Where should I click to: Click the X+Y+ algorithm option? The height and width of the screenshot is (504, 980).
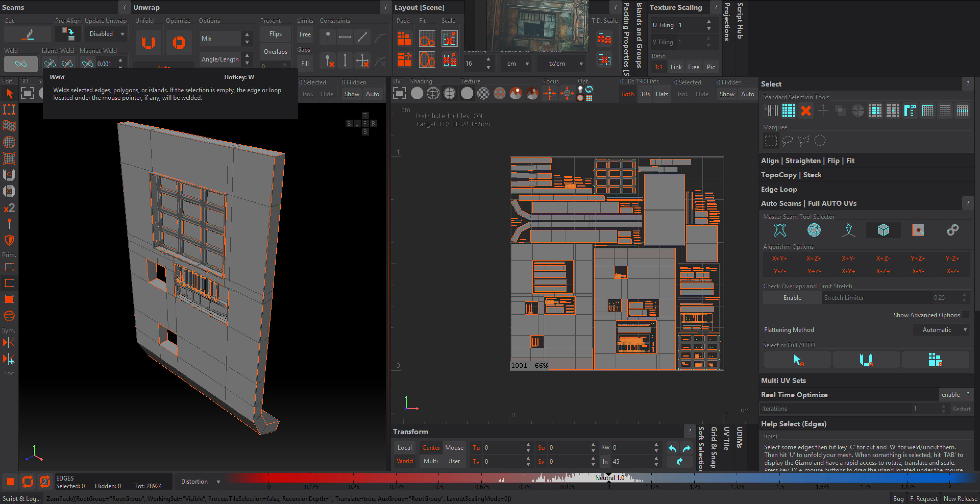779,259
